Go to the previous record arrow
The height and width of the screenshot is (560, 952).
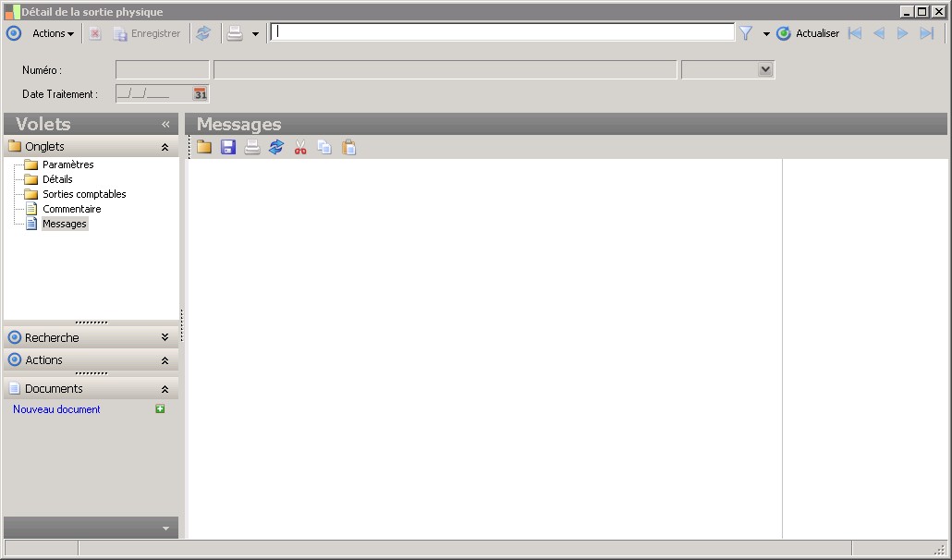[879, 33]
